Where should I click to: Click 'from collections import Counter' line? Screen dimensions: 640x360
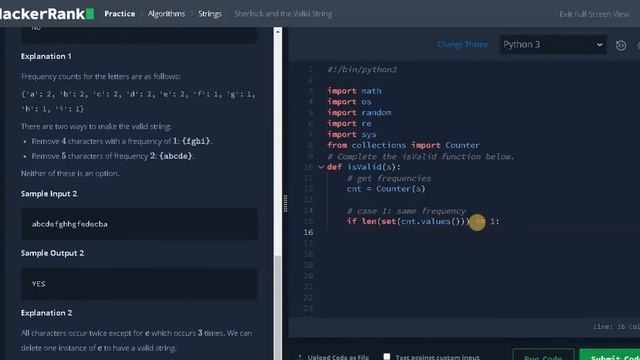click(x=403, y=145)
